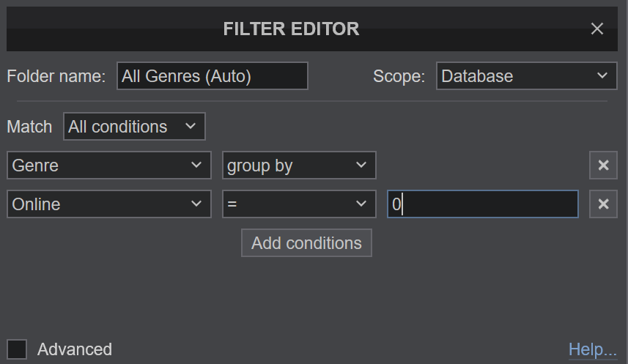The image size is (628, 364).
Task: Open the Help link
Action: click(592, 350)
